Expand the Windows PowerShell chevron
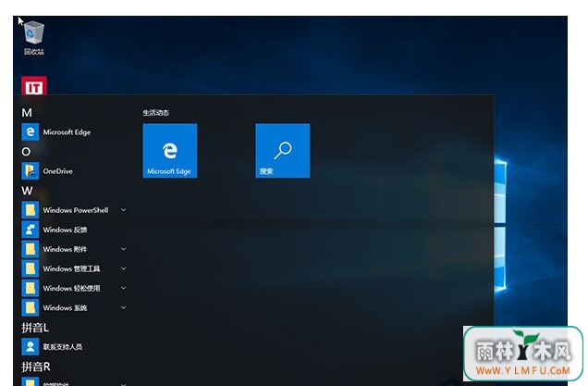This screenshot has height=386, width=588. (x=123, y=210)
